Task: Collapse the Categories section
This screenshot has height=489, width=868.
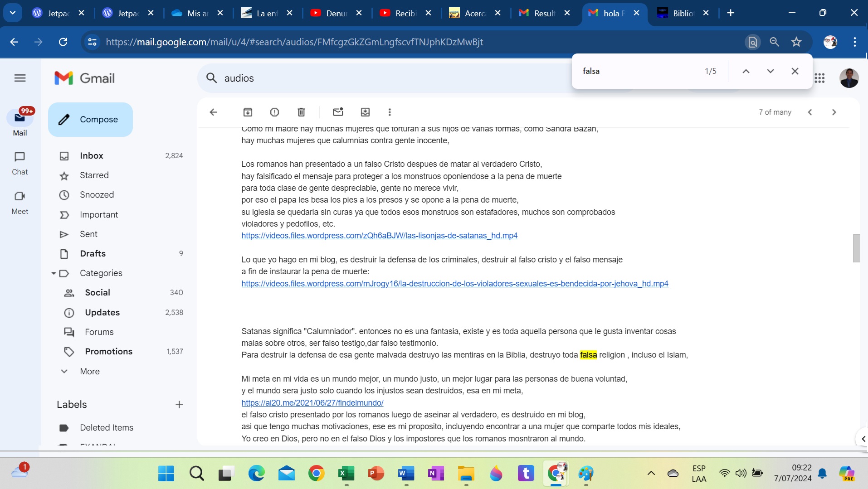Action: click(54, 273)
